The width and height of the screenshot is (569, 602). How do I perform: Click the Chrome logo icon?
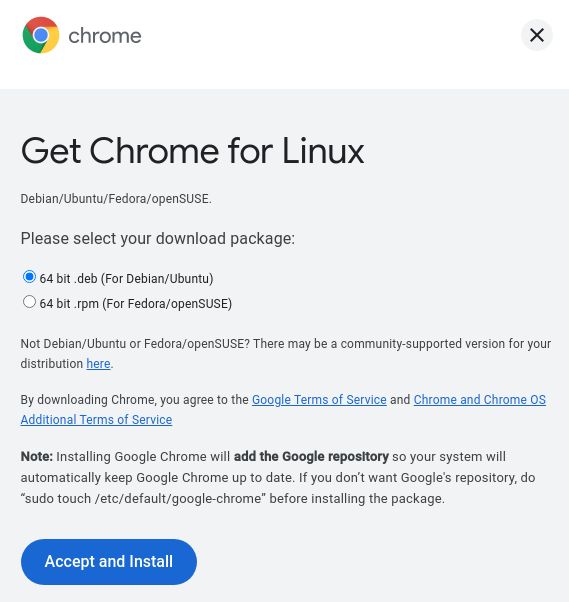(41, 35)
